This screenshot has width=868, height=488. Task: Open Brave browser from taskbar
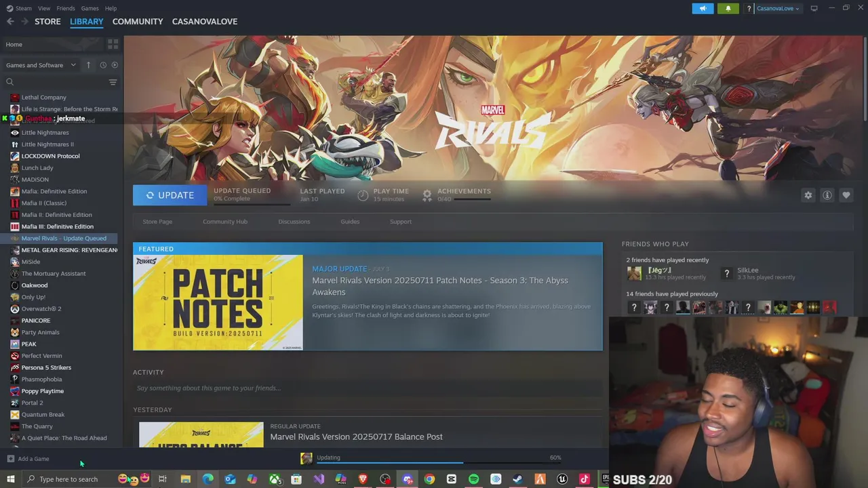[x=363, y=479]
